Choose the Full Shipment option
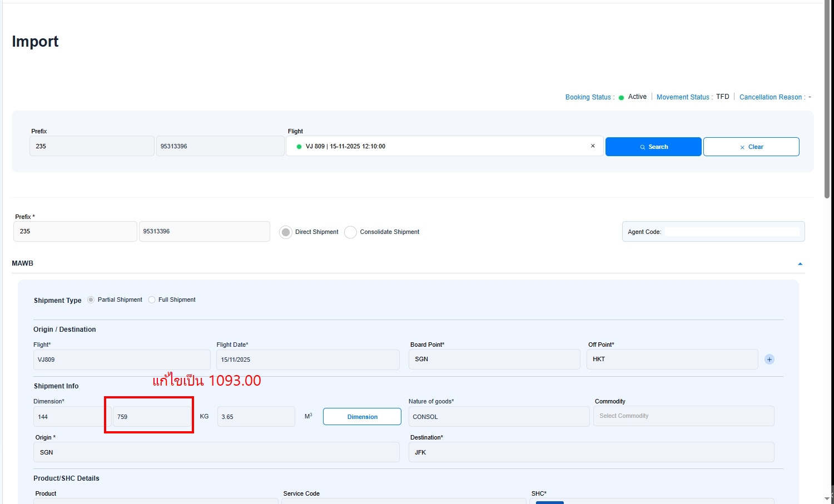 pos(152,300)
